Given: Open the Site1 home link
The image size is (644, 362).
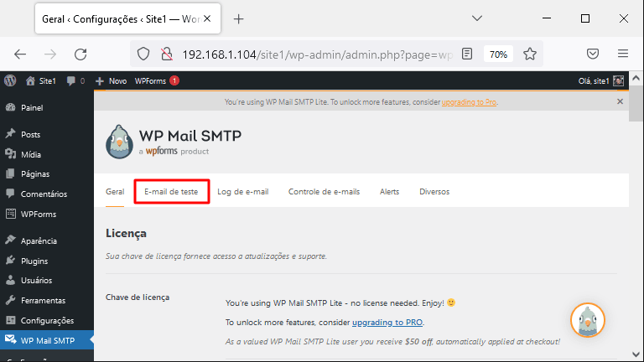Looking at the screenshot, I should [x=40, y=80].
